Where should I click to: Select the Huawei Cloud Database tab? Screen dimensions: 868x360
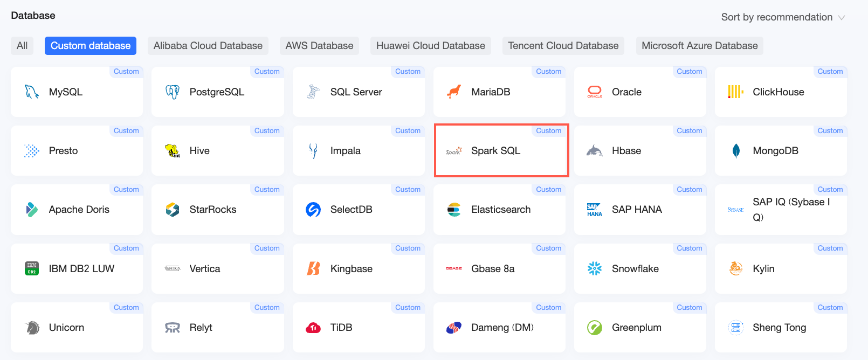(431, 46)
